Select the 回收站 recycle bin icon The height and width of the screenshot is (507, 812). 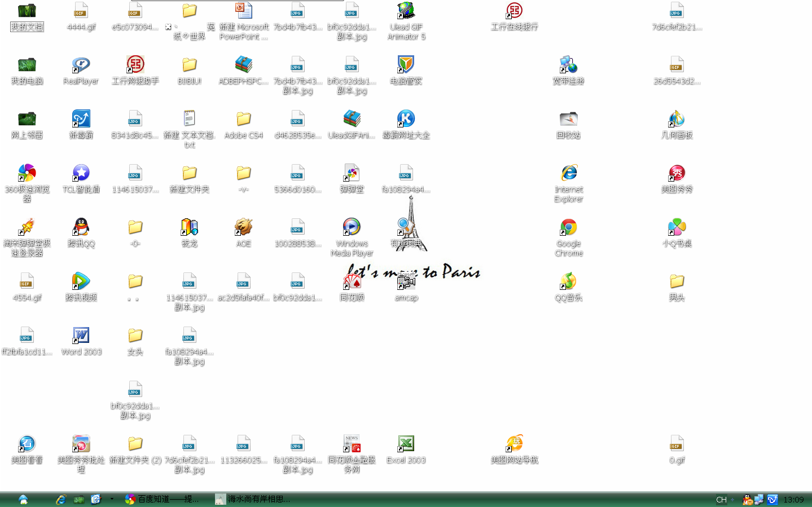[568, 119]
